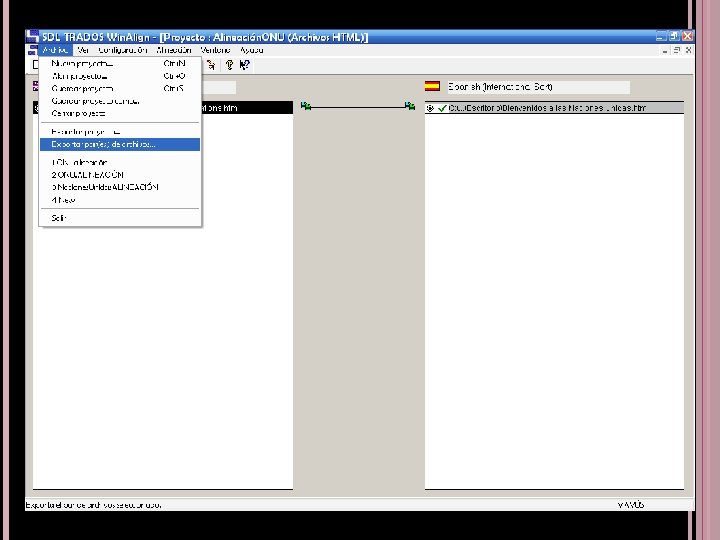Select the left pane file header row
Viewport: 720px width, 540px height.
click(x=163, y=108)
